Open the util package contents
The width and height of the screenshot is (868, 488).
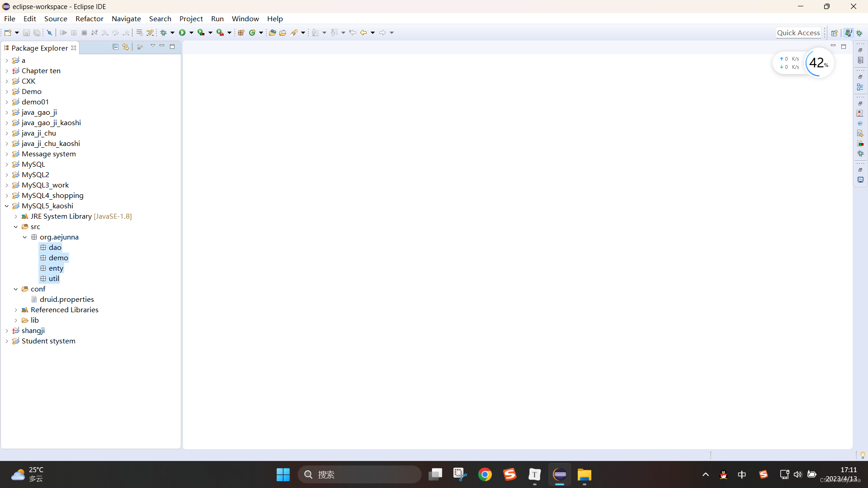tap(43, 278)
